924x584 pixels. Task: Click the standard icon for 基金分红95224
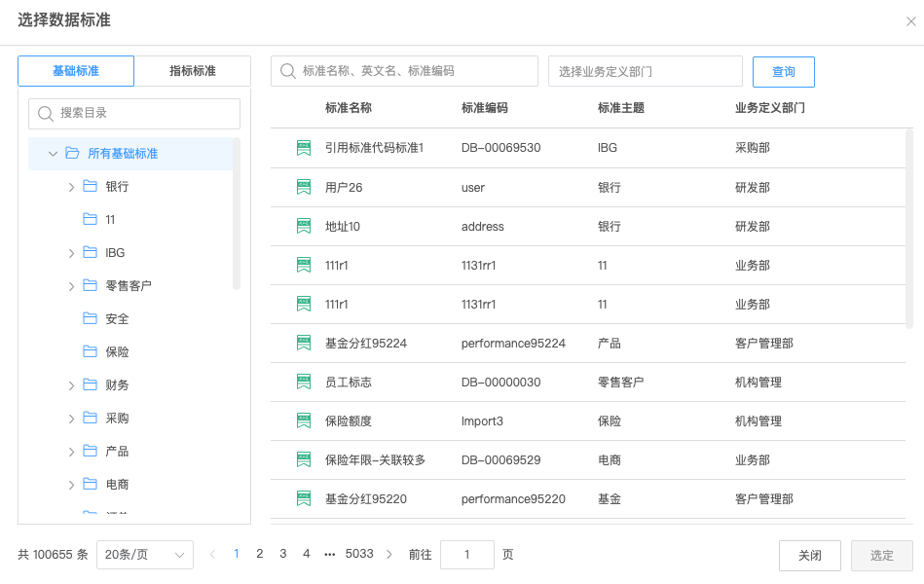[x=304, y=343]
